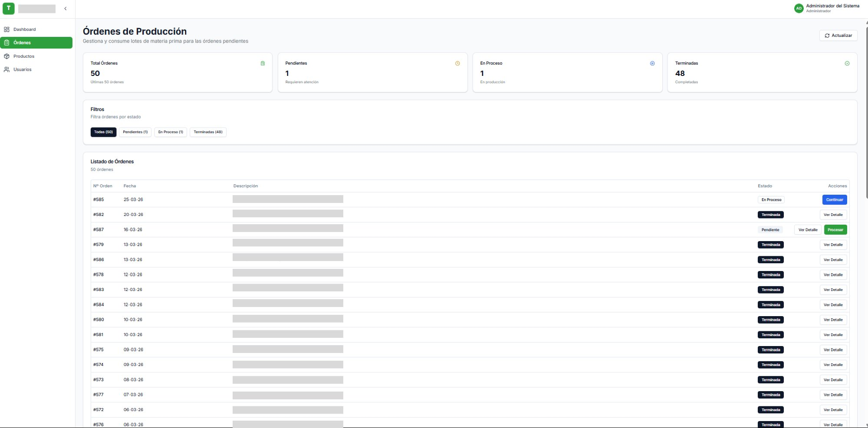Click the clock icon in Pendientes card
868x428 pixels.
pyautogui.click(x=457, y=63)
